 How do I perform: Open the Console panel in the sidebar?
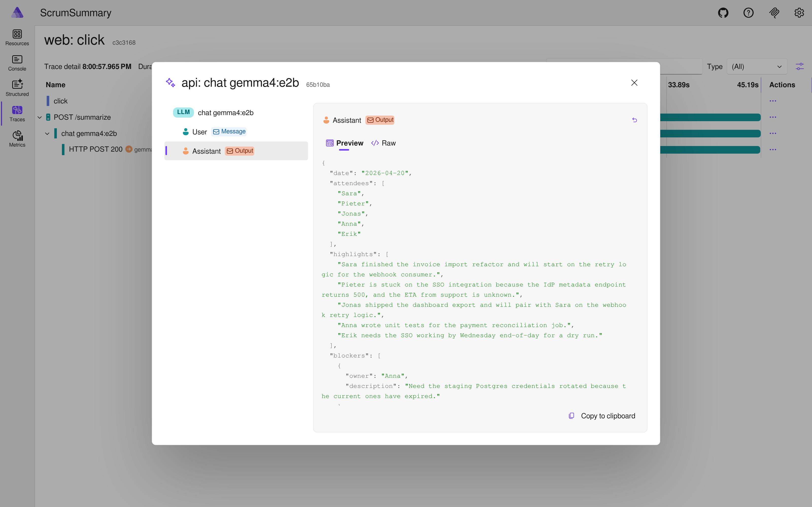coord(17,63)
